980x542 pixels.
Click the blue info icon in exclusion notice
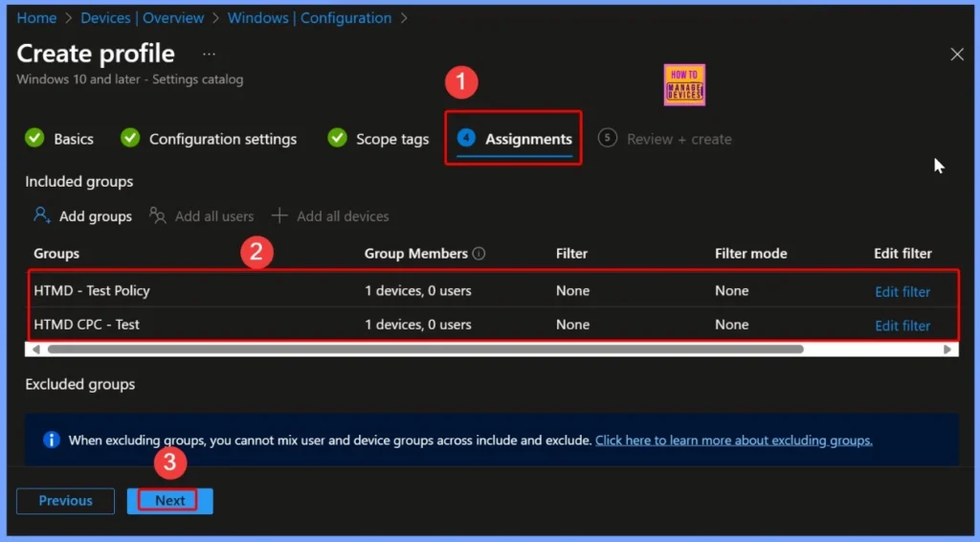(x=52, y=440)
